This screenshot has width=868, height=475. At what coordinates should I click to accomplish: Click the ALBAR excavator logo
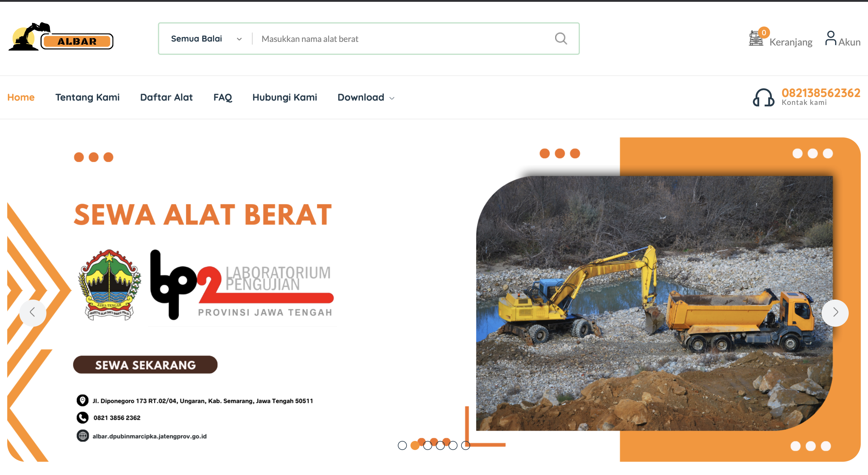[61, 37]
